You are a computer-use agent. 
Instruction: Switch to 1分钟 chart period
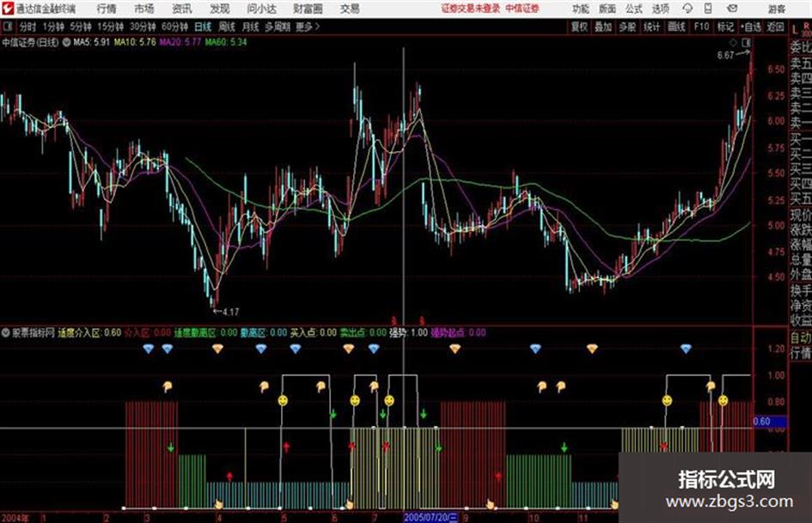pyautogui.click(x=53, y=27)
